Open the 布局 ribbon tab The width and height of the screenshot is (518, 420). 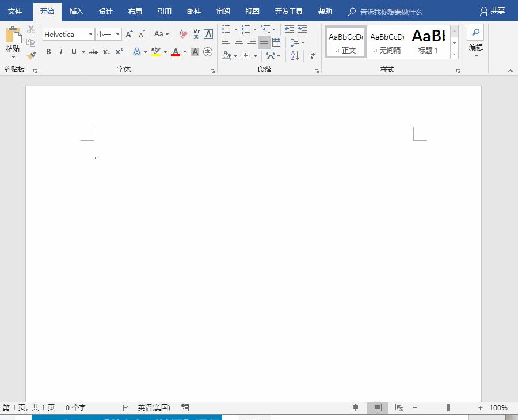[135, 12]
